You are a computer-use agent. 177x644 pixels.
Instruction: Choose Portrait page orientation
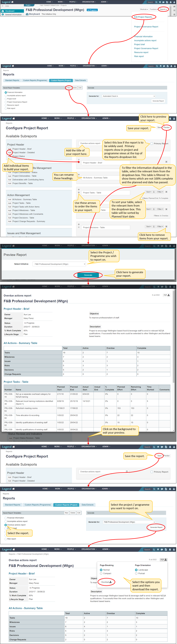tap(136, 573)
